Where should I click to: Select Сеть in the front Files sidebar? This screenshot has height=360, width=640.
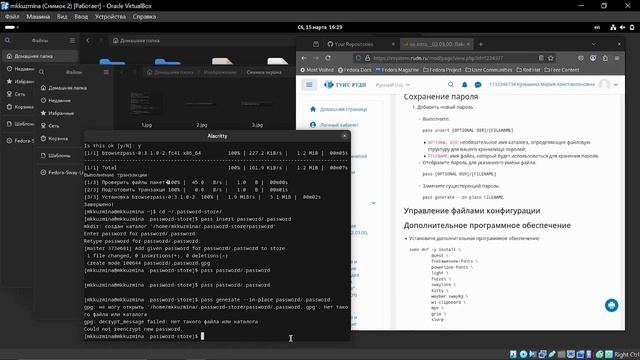pos(50,126)
